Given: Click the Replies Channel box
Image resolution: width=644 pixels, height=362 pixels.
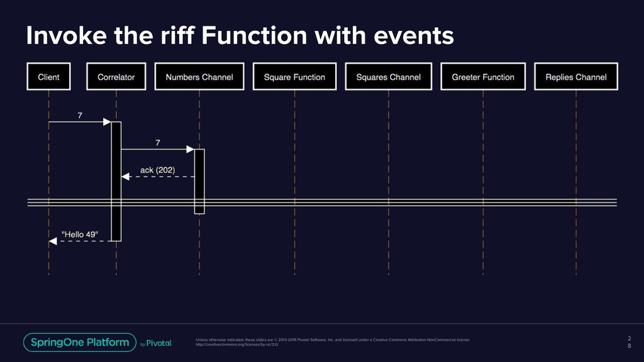Looking at the screenshot, I should [x=576, y=76].
